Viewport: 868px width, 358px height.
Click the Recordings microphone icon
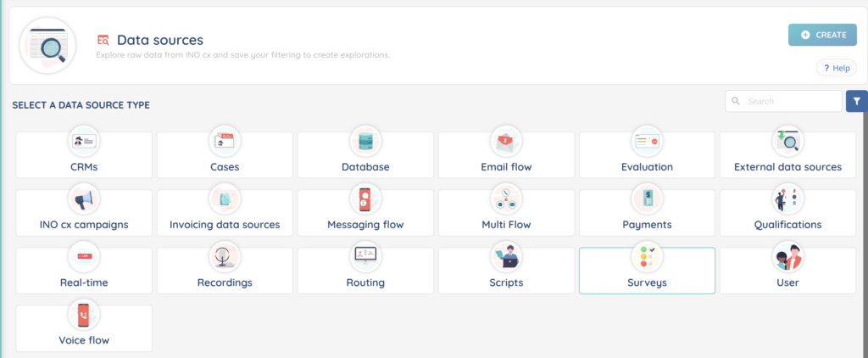[x=225, y=256]
